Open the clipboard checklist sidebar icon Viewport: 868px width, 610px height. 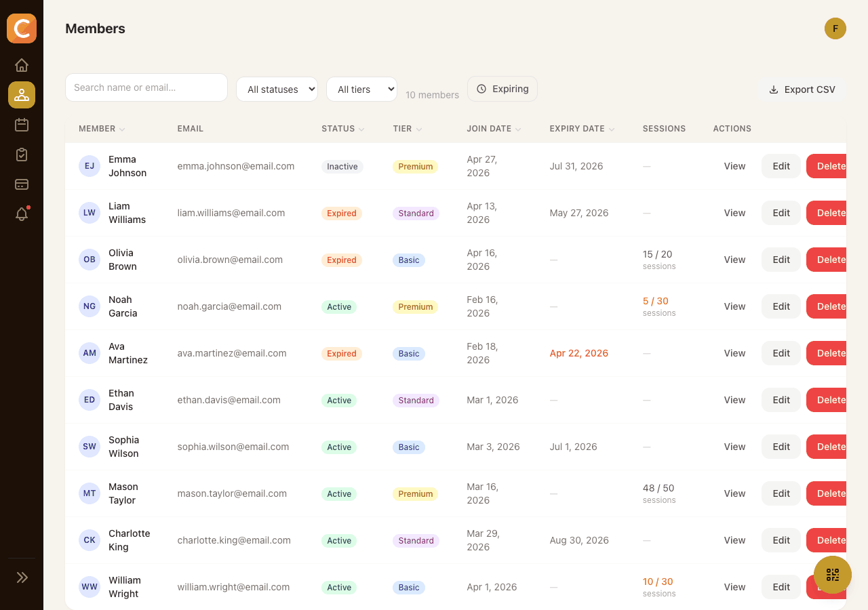[22, 155]
